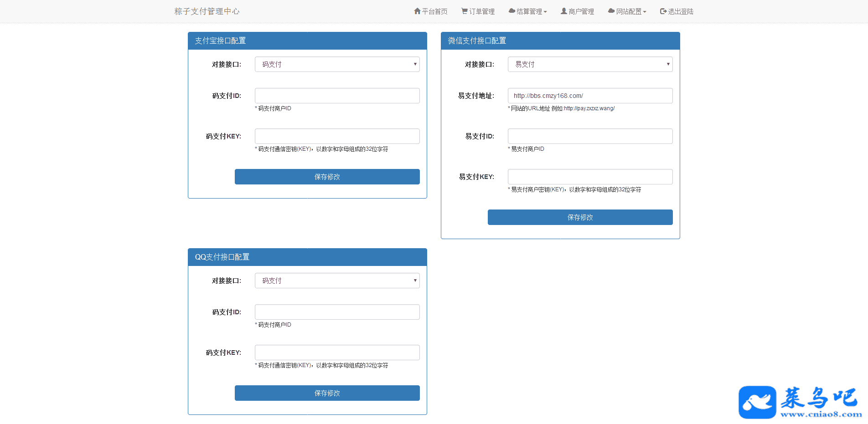Screen dimensions: 868x424
Task: Click the 码支付ID field under 支付宝接口配置
Action: [337, 96]
